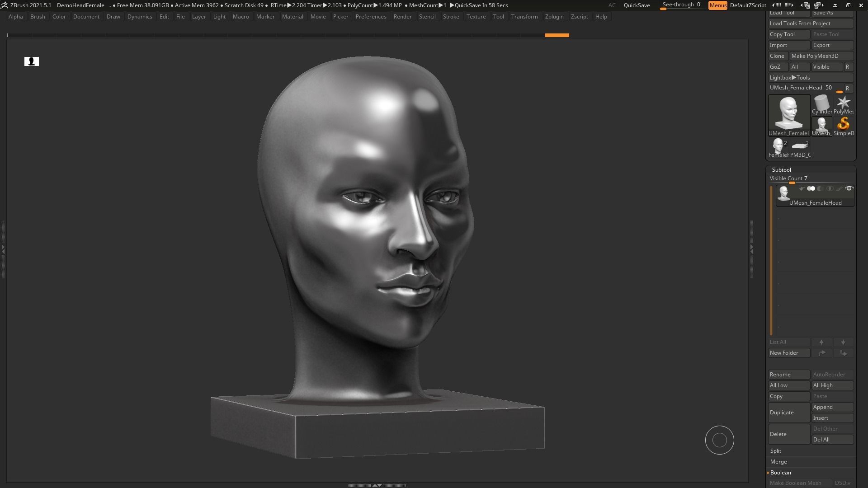
Task: Open the Zplugin menu
Action: tap(554, 17)
